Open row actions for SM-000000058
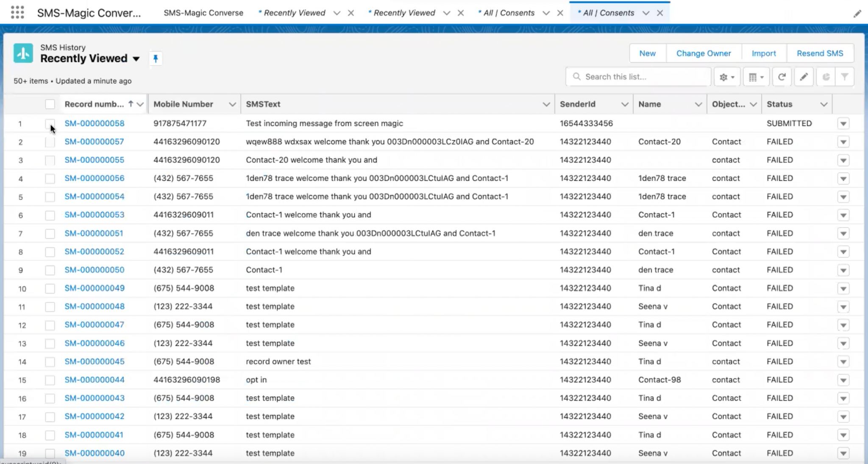The height and width of the screenshot is (464, 868). [843, 123]
